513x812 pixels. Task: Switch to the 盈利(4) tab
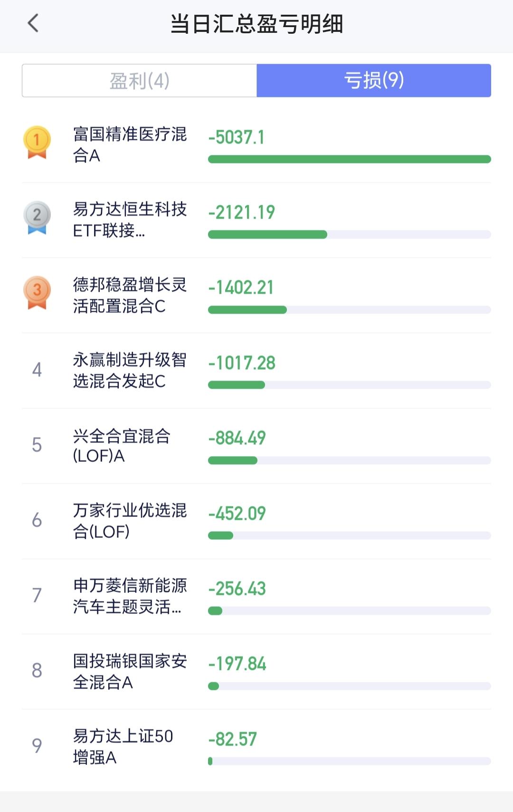[x=139, y=81]
